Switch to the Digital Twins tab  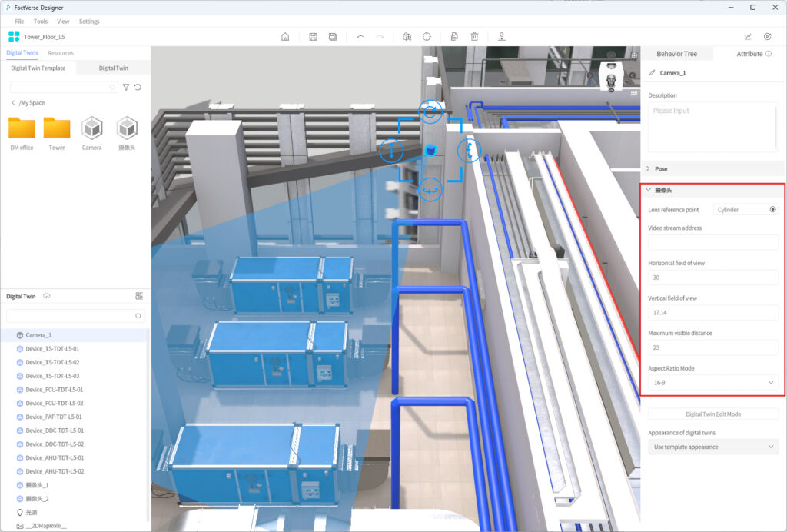click(x=22, y=53)
